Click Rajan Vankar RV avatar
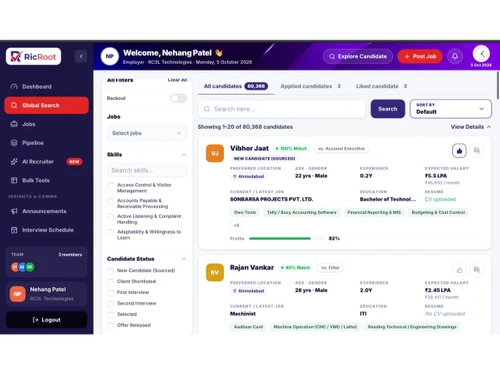Viewport: 500px width, 375px height. [x=215, y=272]
